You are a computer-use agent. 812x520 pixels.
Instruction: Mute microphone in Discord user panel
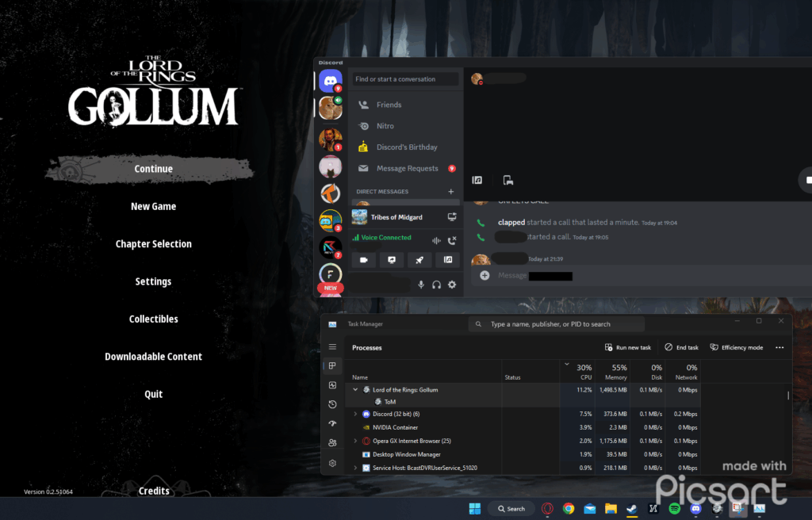tap(421, 285)
